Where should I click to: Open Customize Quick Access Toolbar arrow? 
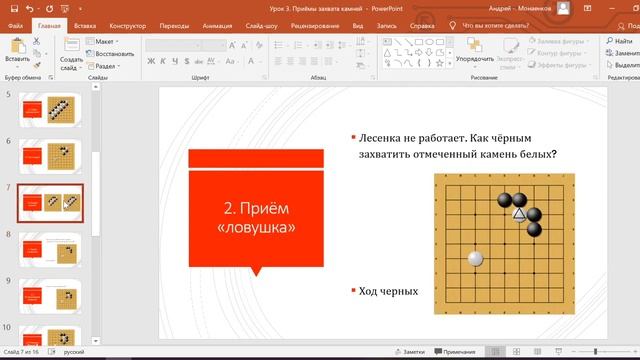(80, 9)
